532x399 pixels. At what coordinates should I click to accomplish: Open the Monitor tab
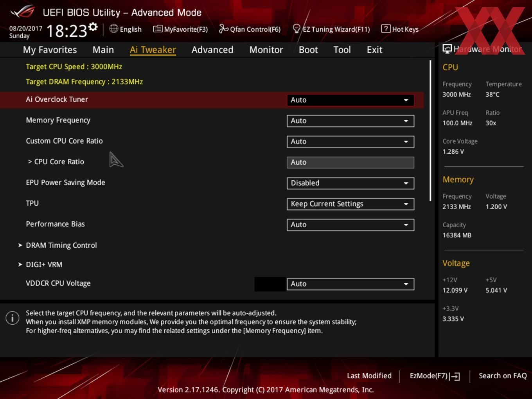tap(266, 50)
